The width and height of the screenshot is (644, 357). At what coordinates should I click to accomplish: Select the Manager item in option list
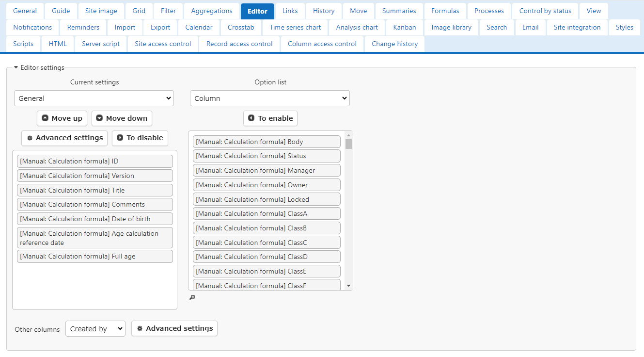pos(267,170)
